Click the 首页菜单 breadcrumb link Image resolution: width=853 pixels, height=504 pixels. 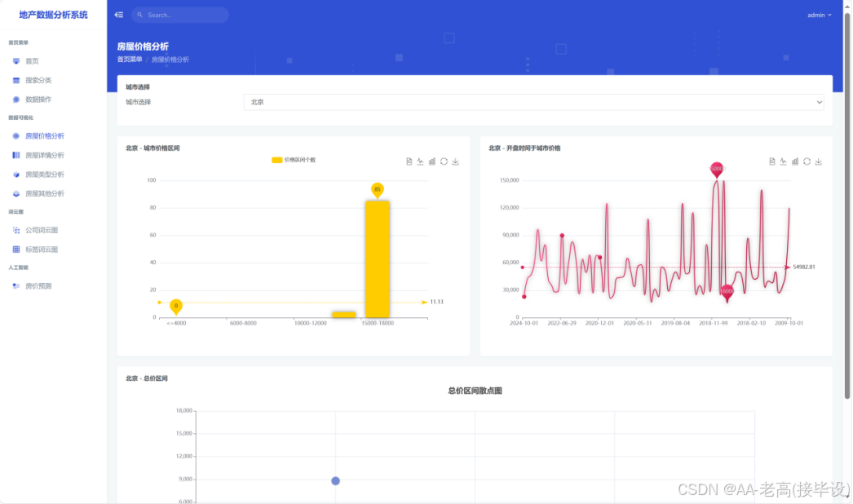(130, 60)
